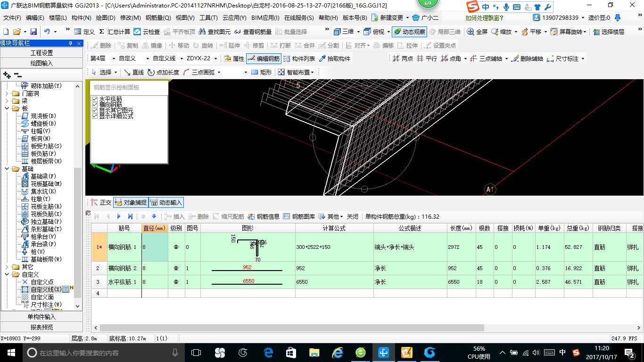The image size is (644, 362).
Task: Click 全屏 full screen zoom icon
Action: point(477,32)
